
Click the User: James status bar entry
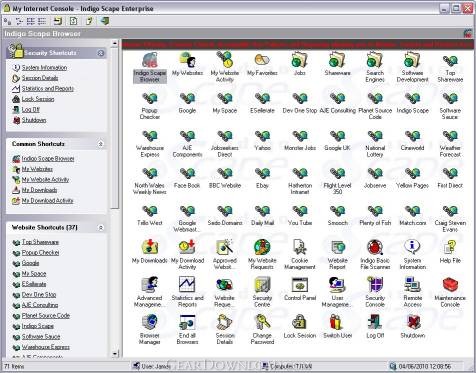[152, 366]
